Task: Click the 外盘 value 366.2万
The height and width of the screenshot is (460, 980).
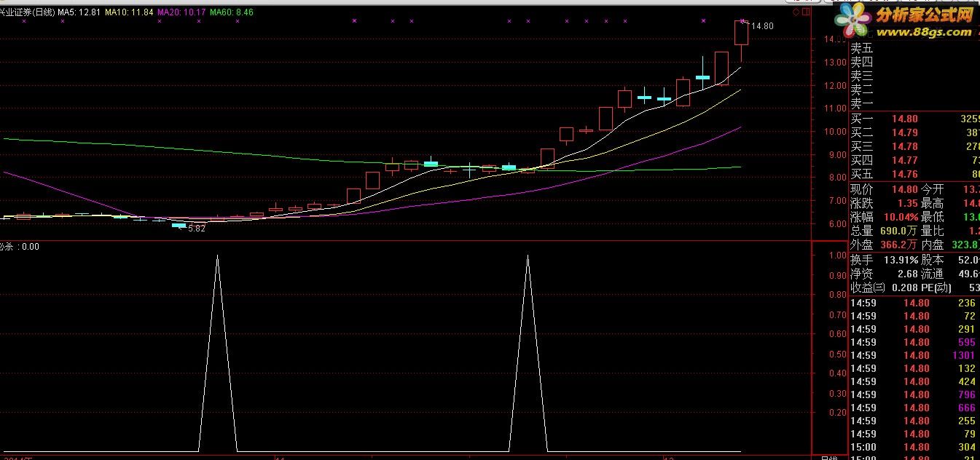Action: pos(897,245)
